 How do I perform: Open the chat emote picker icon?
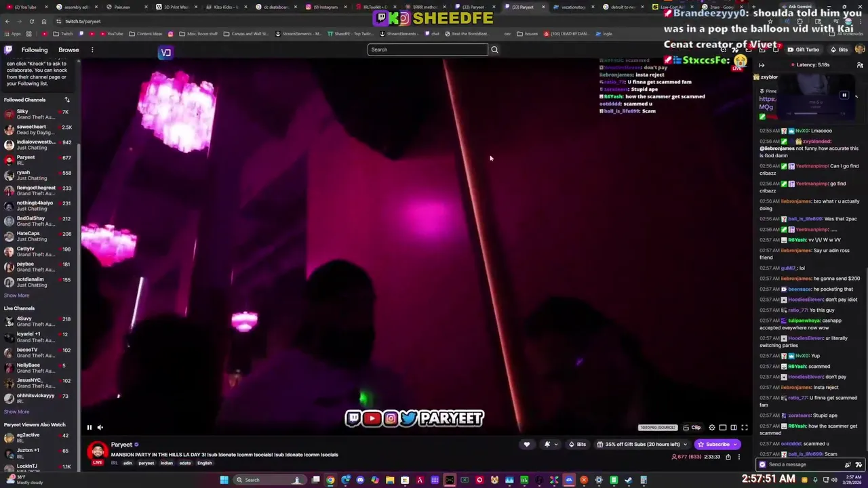pos(859,464)
